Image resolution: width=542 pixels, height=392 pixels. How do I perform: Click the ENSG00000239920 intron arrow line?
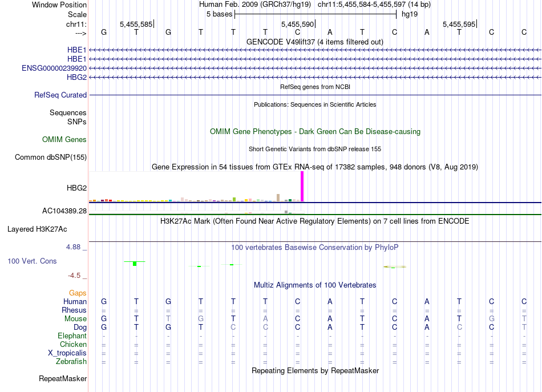pyautogui.click(x=315, y=68)
